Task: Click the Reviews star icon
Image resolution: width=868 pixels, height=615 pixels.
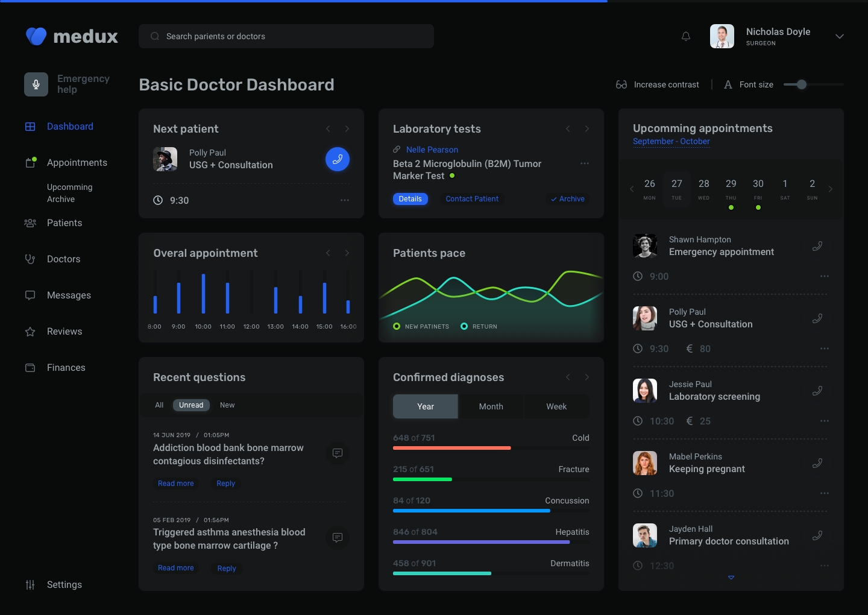Action: point(30,332)
